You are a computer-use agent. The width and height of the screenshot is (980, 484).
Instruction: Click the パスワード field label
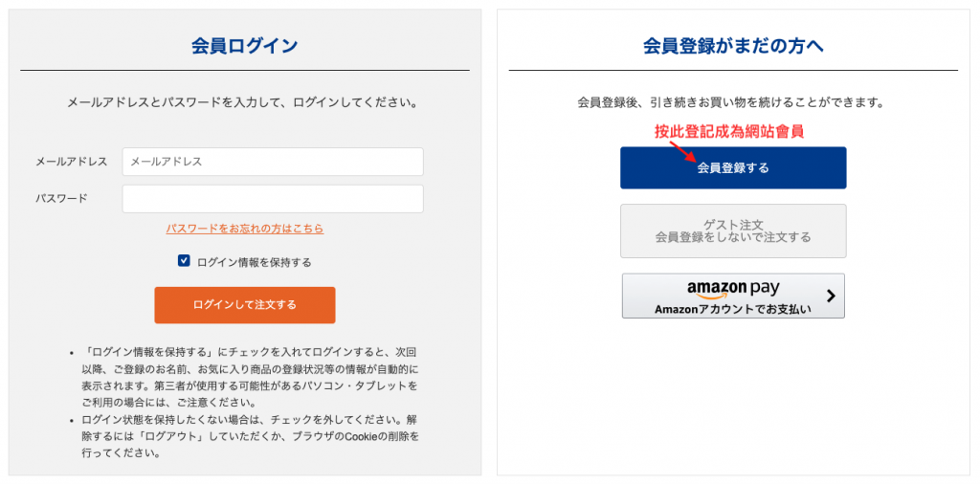(x=61, y=199)
